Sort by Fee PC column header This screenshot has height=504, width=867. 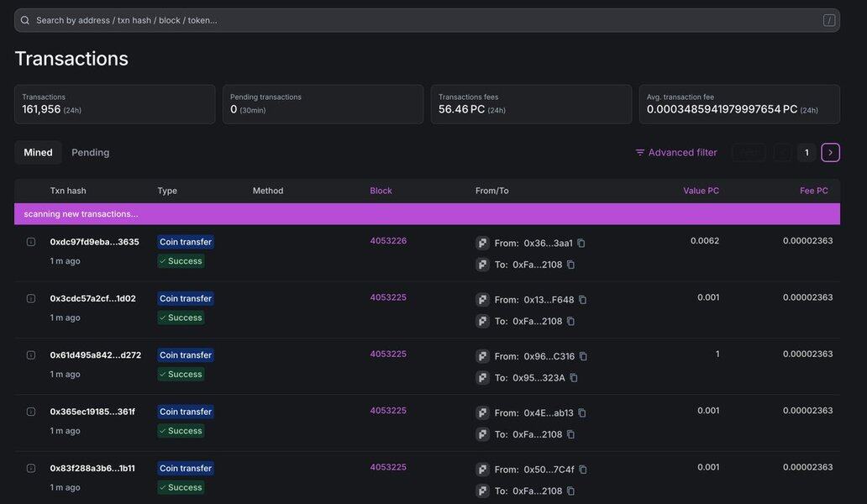point(813,191)
